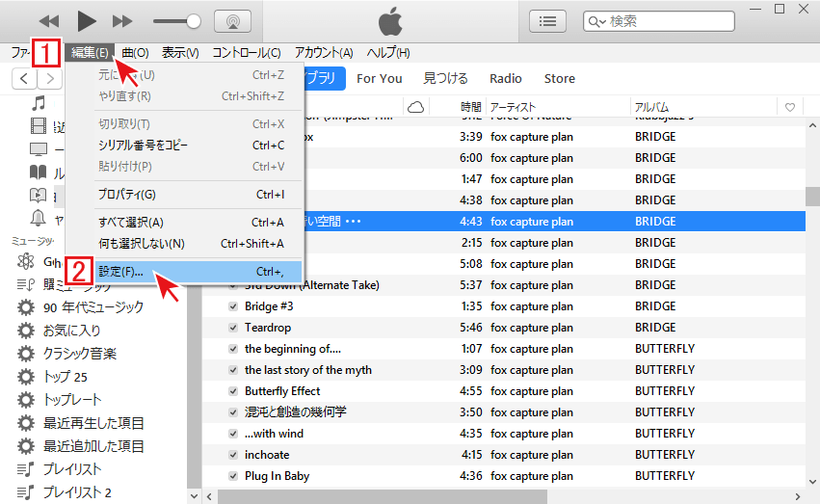The image size is (820, 504).
Task: Uncheck the Plug In Baby checkbox
Action: tap(233, 476)
